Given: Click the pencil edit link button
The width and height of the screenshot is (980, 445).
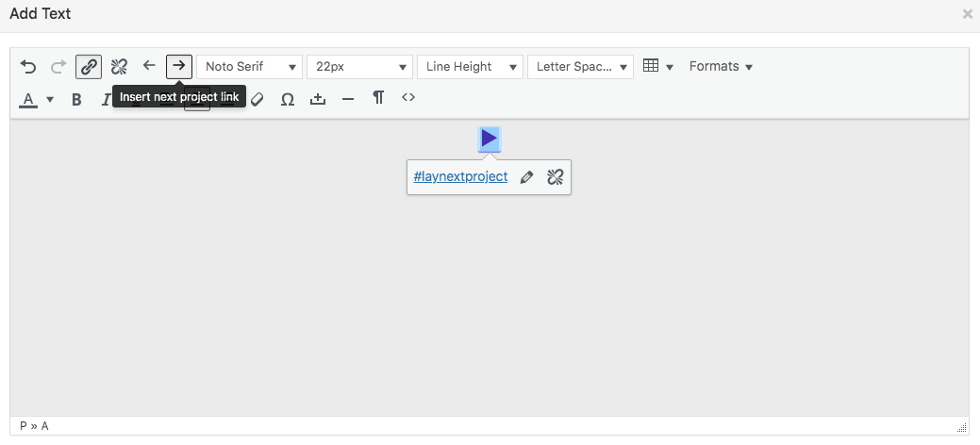Looking at the screenshot, I should [526, 177].
